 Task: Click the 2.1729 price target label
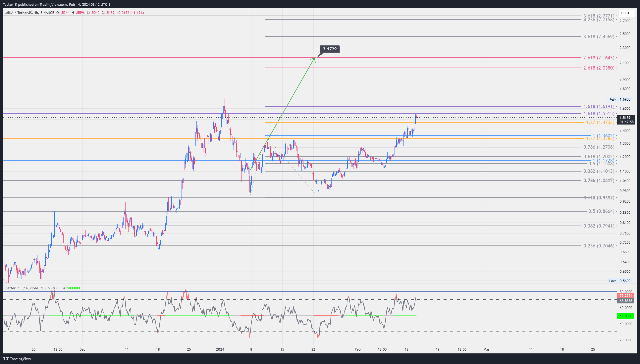pos(330,49)
